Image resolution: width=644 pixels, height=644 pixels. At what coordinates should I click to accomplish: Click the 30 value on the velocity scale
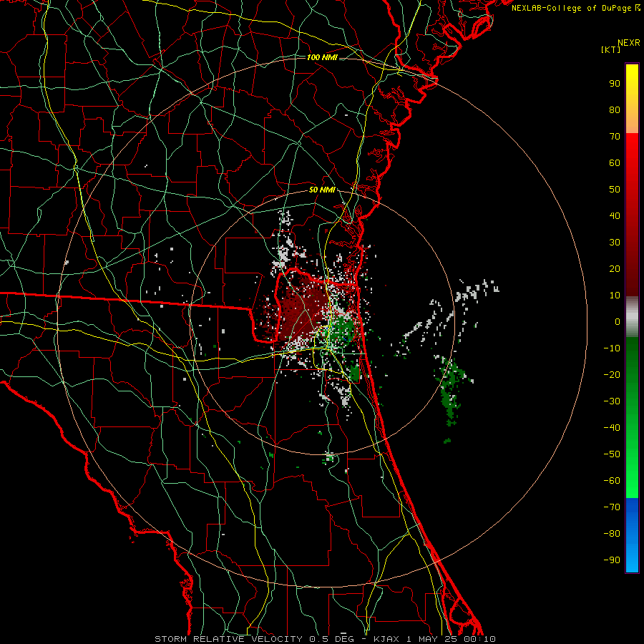click(615, 243)
